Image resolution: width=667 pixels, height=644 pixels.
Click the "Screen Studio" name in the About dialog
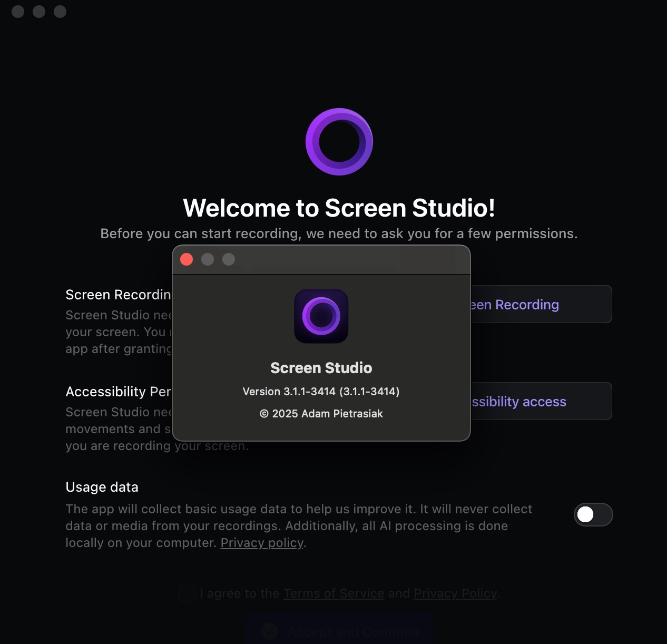click(321, 368)
